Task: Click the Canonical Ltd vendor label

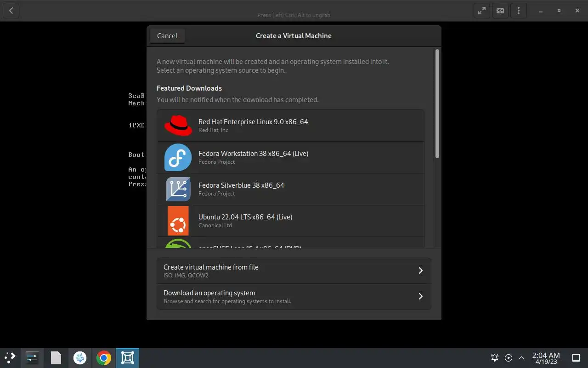Action: pos(215,225)
